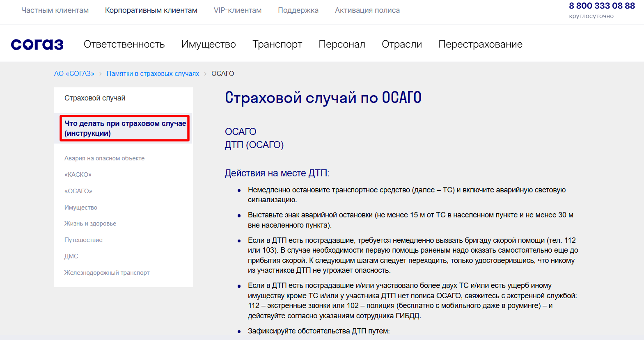Call the 8 800 333 08 88 number

[x=602, y=6]
